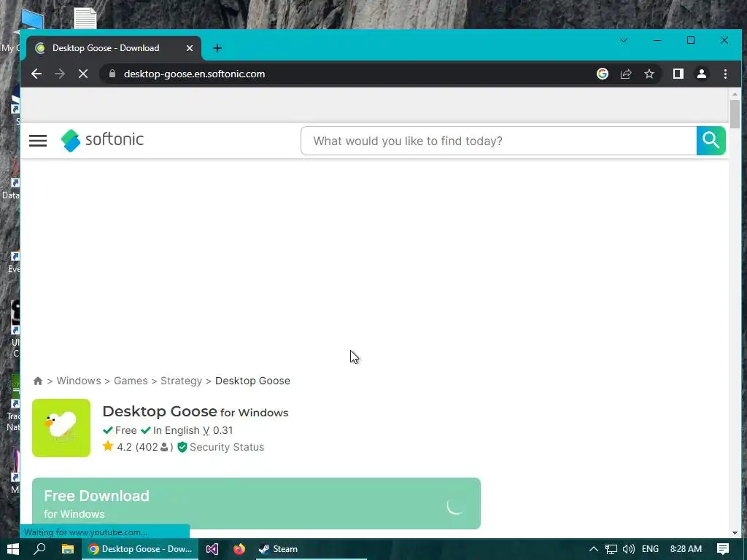Click the Desktop Goose app thumbnail

pyautogui.click(x=61, y=428)
